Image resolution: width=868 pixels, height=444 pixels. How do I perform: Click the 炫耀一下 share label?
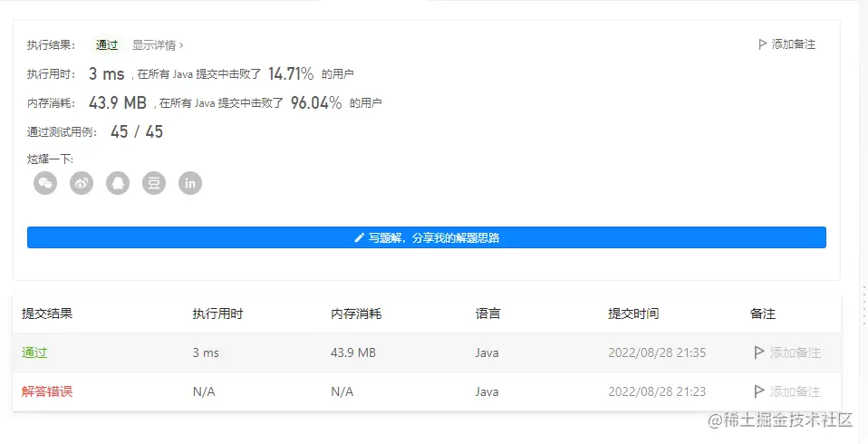(50, 159)
